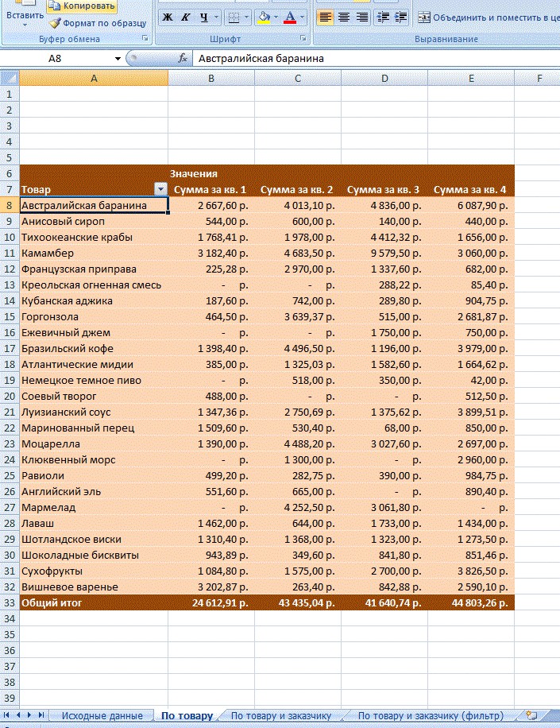
Task: Decrease indent icon
Action: pyautogui.click(x=383, y=17)
